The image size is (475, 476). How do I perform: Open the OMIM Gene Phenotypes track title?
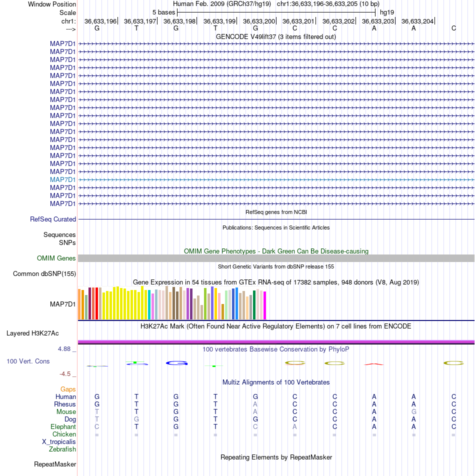click(276, 251)
